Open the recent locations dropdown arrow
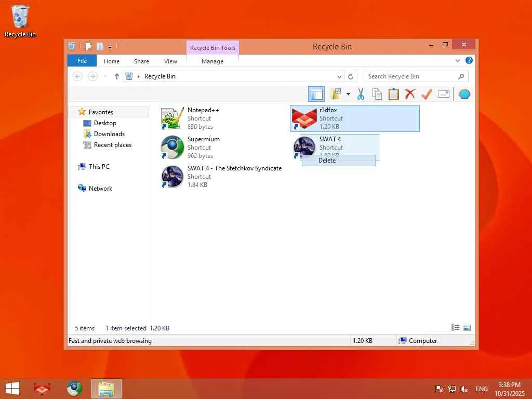Viewport: 532px width, 399px height. [x=105, y=76]
